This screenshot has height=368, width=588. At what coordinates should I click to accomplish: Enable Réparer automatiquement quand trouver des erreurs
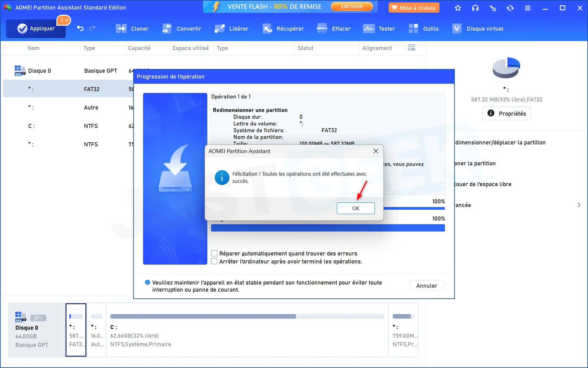(x=214, y=253)
